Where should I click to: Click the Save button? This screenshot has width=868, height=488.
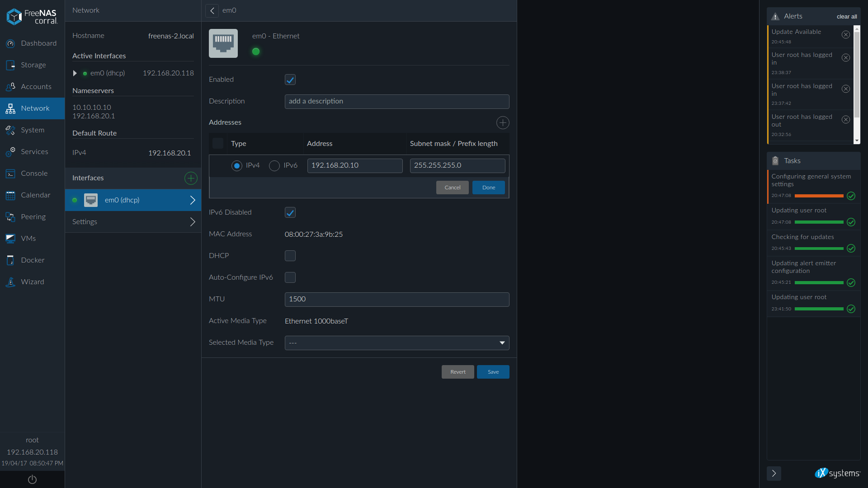coord(493,372)
